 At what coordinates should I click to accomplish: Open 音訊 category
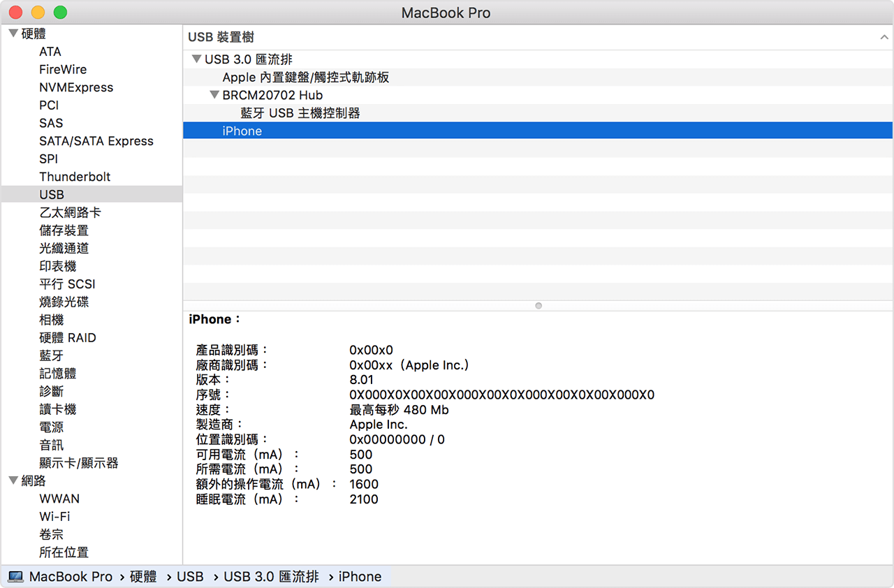(x=51, y=445)
